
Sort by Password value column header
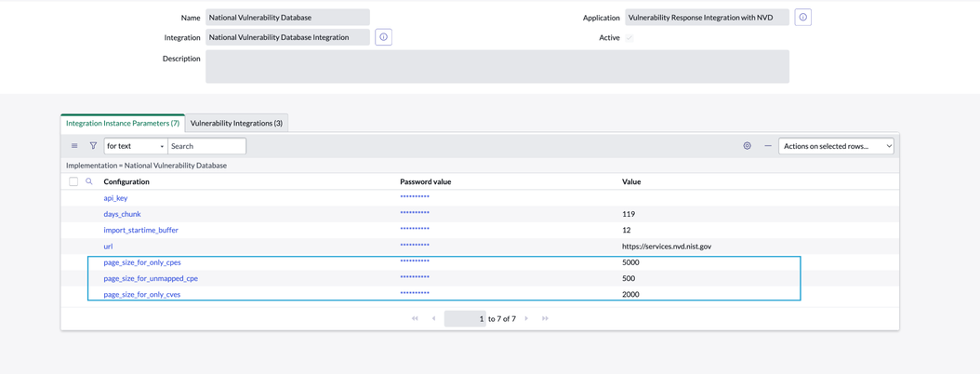pos(426,181)
